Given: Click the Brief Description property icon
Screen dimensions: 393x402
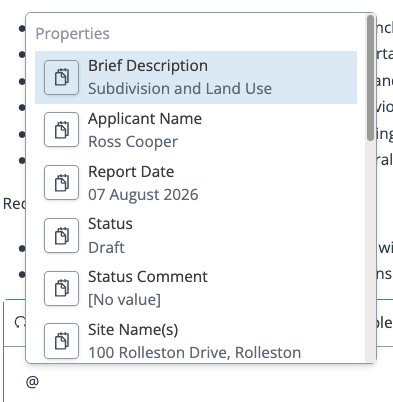Looking at the screenshot, I should (x=62, y=77).
